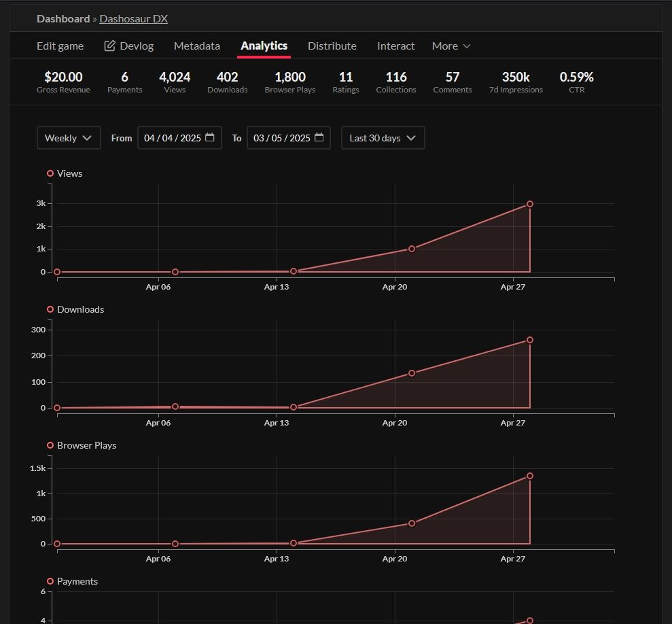Open the Interact tab
The height and width of the screenshot is (624, 672).
pyautogui.click(x=395, y=46)
